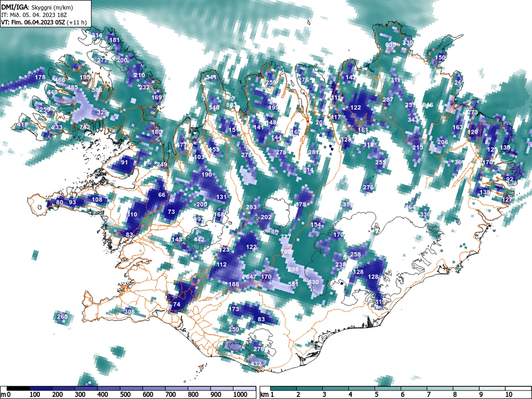Click the map value 73

point(171,212)
